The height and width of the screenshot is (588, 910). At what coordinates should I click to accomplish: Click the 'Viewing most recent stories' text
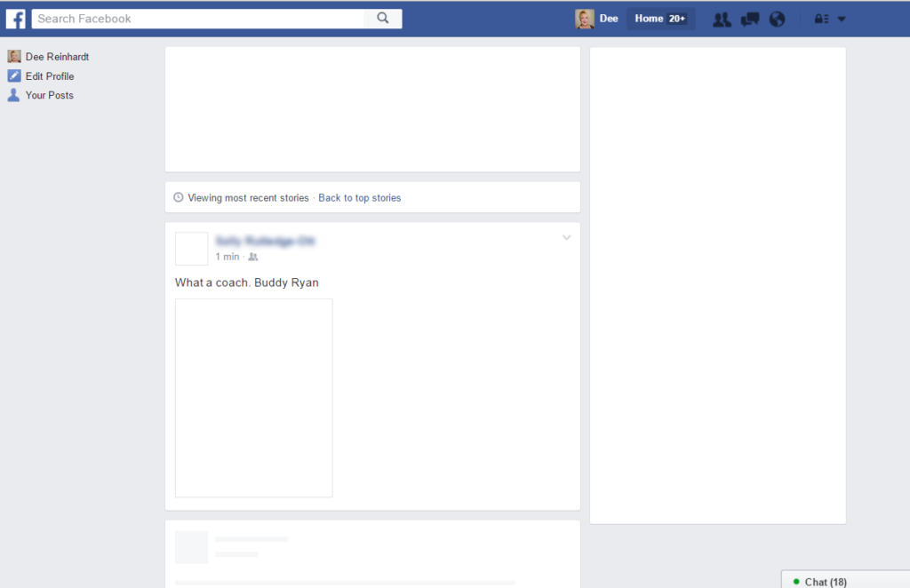(248, 198)
